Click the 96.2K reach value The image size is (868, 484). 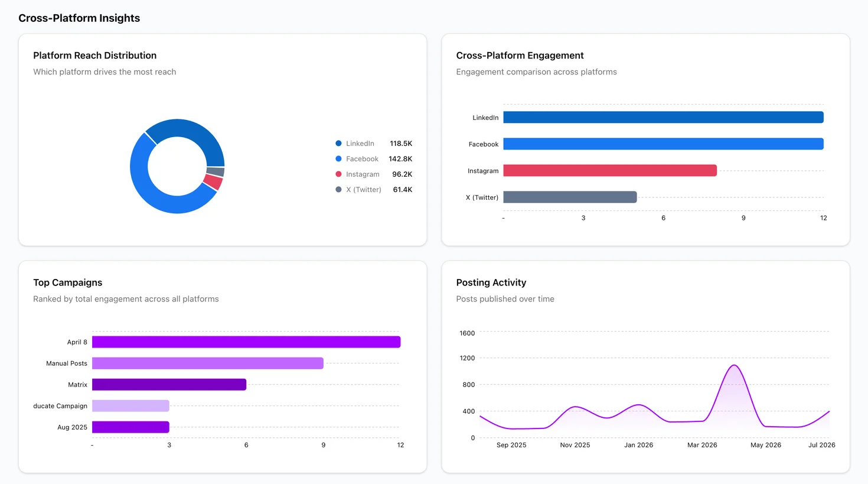[402, 174]
